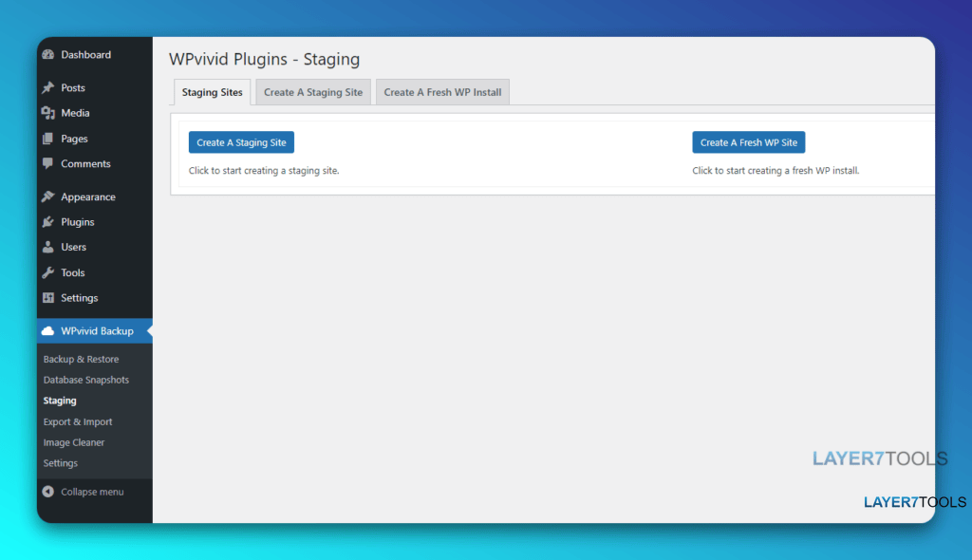
Task: Open the Posts menu
Action: tap(72, 87)
